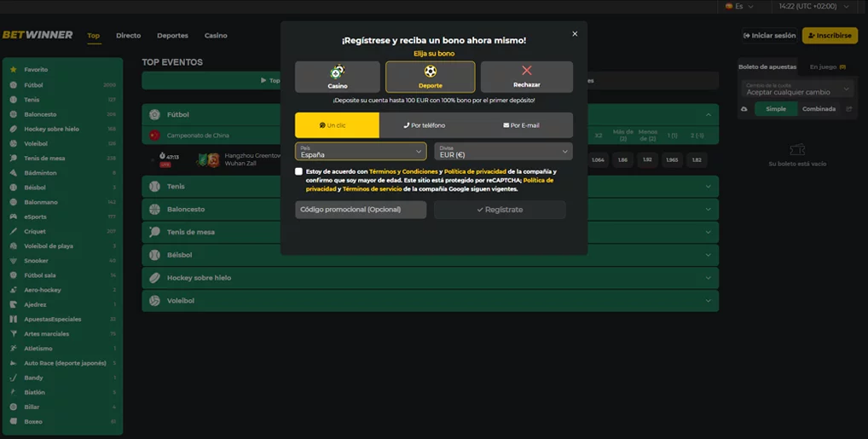Click the Tenis de mesa sidebar icon
The height and width of the screenshot is (439, 868).
[14, 159]
